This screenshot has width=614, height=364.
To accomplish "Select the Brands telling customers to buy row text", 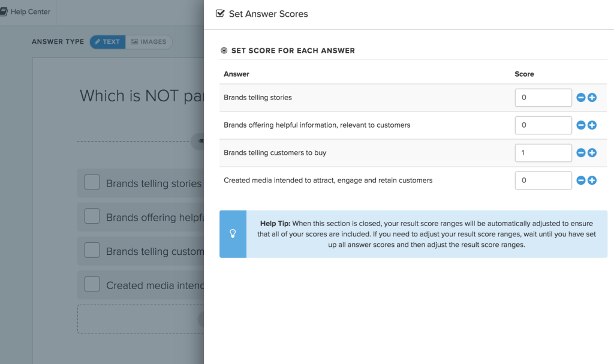I will pyautogui.click(x=275, y=153).
